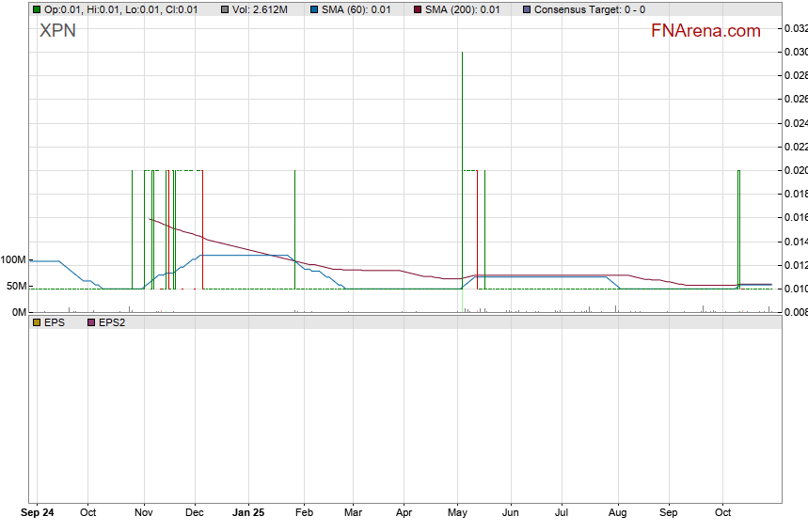Click the gray Vol legend swatch
The image size is (808, 532).
point(225,9)
